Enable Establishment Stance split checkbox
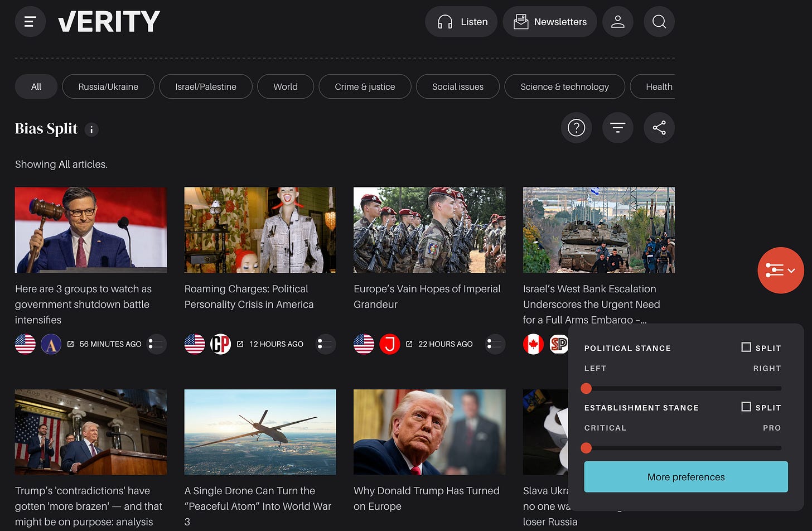Screen dimensions: 812x531 (746, 407)
